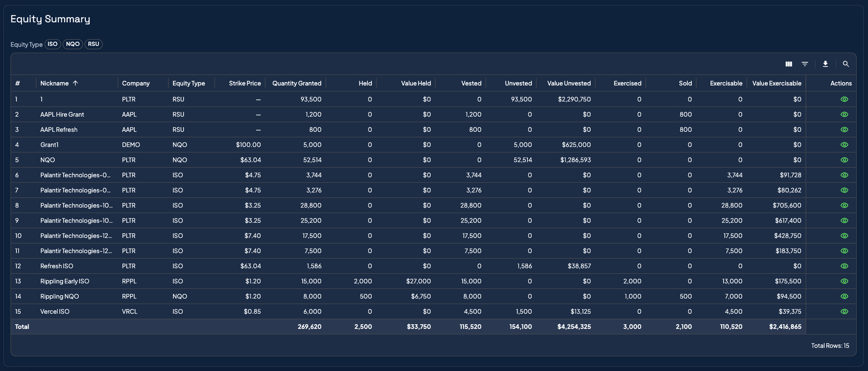Sort by the Exercised column header

coord(628,83)
